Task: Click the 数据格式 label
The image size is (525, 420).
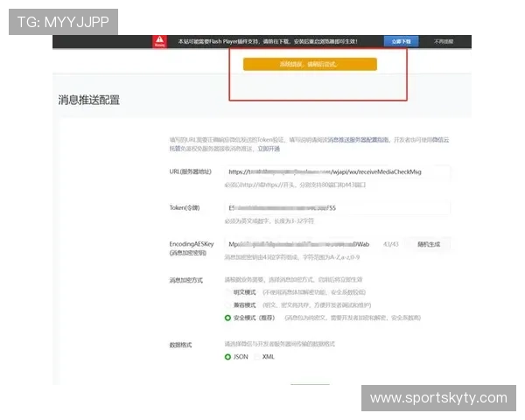Action: point(180,345)
